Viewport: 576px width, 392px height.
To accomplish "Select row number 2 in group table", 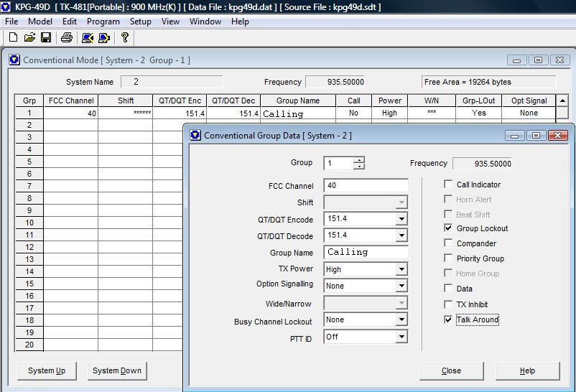I will pos(29,125).
